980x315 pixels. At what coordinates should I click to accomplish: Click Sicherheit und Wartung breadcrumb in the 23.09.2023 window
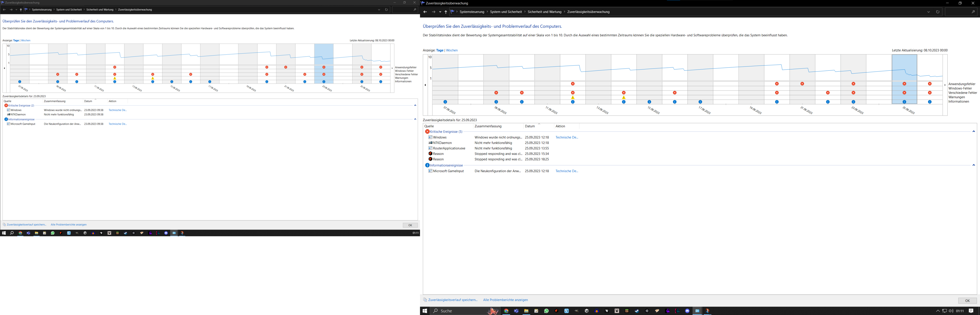click(100, 9)
